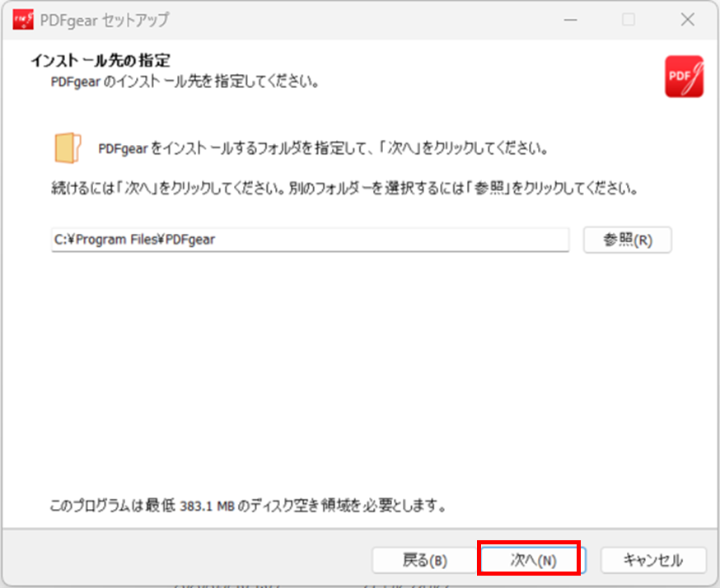Image resolution: width=720 pixels, height=588 pixels.
Task: Minimize the PDFgear setup window
Action: (x=570, y=20)
